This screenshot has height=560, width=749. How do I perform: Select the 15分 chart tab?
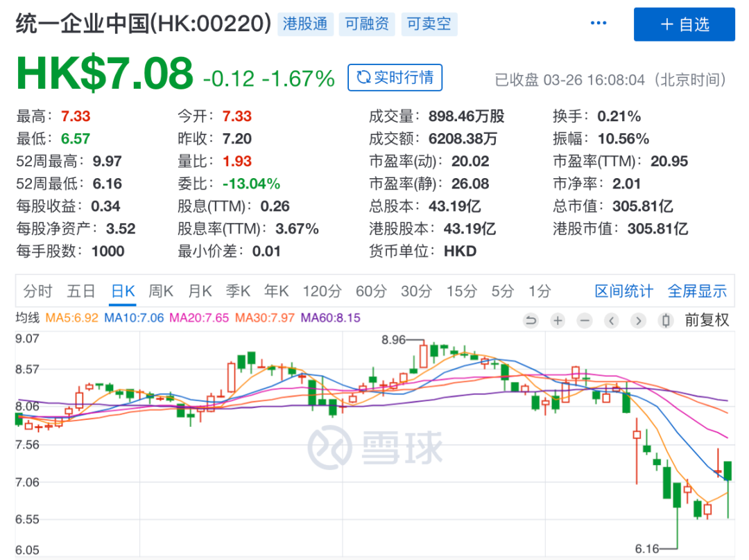pyautogui.click(x=461, y=290)
